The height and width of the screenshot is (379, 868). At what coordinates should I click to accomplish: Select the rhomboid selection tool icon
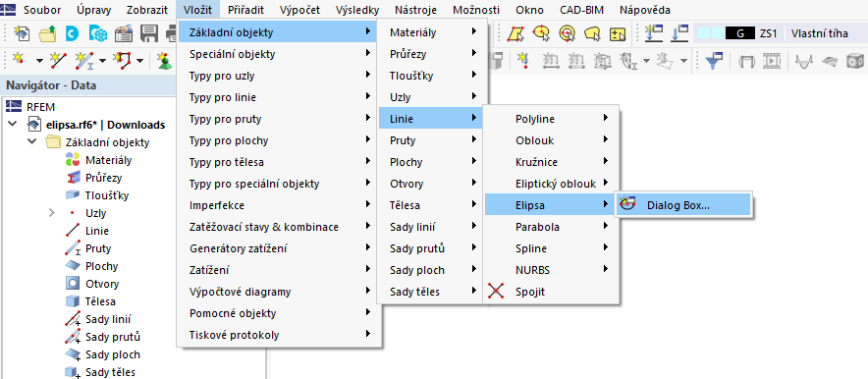click(x=515, y=33)
